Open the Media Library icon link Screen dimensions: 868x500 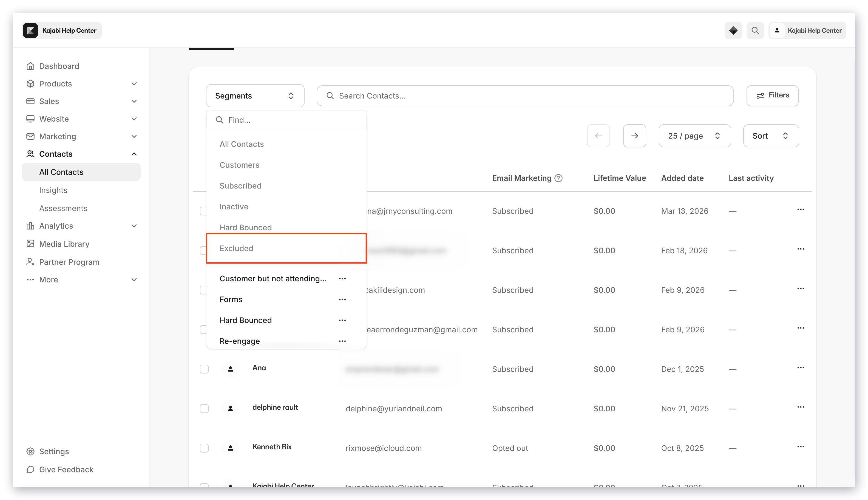pos(30,243)
